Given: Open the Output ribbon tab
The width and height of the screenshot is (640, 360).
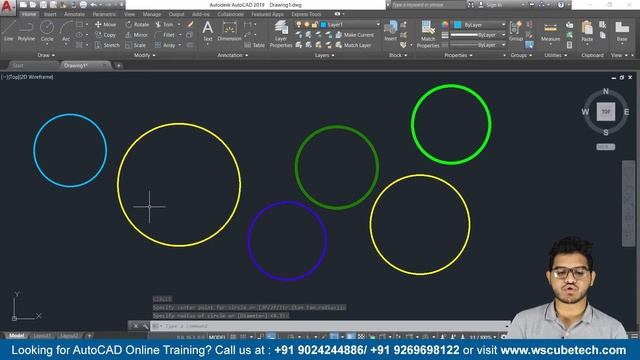Looking at the screenshot, I should point(176,14).
